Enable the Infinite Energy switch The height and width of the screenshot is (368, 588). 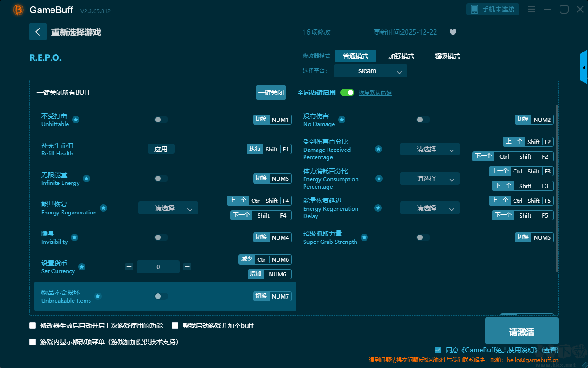point(161,178)
